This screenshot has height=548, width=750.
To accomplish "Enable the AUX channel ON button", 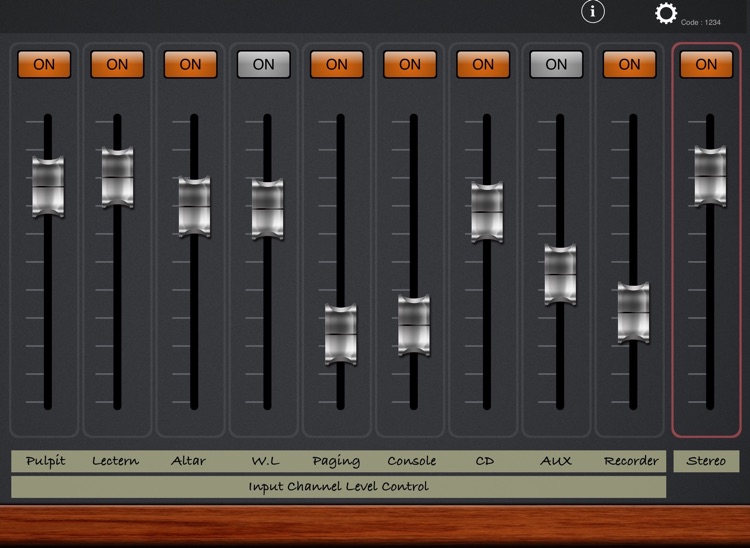I will (556, 65).
